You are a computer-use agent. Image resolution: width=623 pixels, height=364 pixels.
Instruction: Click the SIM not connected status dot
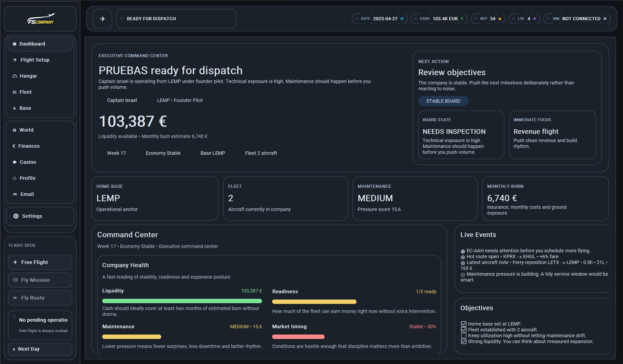[x=605, y=19]
